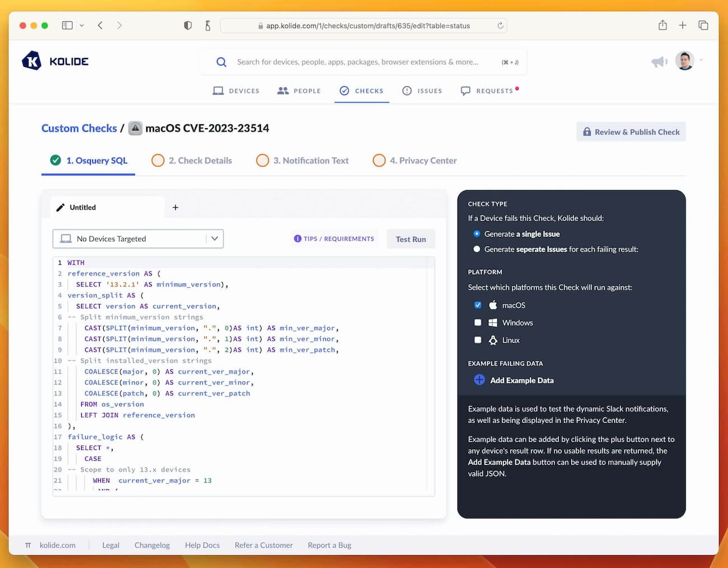Click Safari's reload page icon

(x=500, y=25)
